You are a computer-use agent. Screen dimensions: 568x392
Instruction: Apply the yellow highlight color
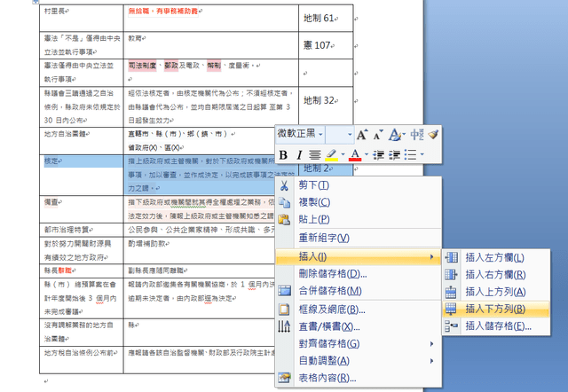(x=332, y=155)
